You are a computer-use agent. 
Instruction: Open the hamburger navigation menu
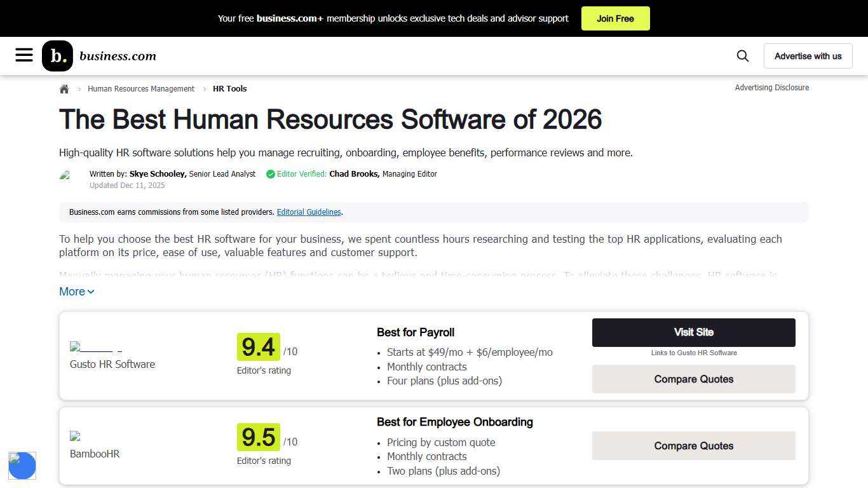tap(24, 55)
